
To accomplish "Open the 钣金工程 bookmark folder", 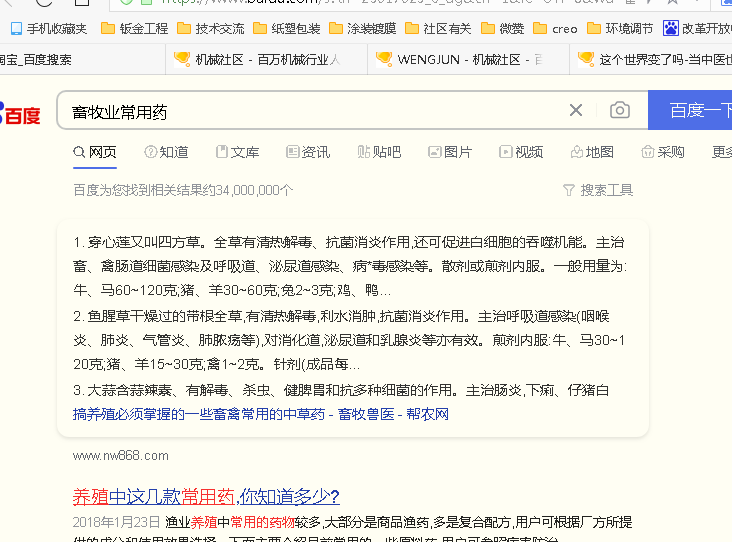I will click(134, 29).
